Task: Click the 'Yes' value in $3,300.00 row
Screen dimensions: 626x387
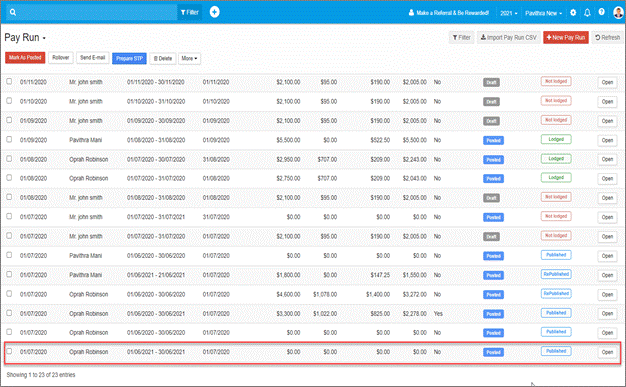Action: 438,314
